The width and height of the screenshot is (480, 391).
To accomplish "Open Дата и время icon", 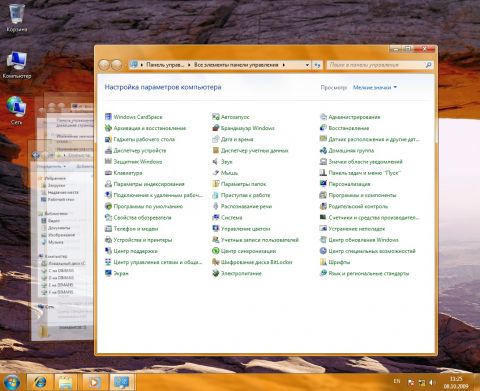I will coord(216,139).
